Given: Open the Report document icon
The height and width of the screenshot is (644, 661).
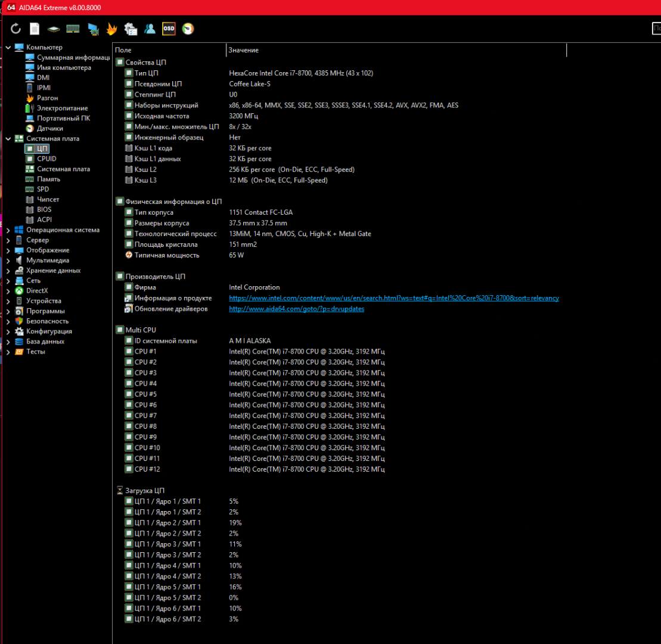Looking at the screenshot, I should click(35, 29).
